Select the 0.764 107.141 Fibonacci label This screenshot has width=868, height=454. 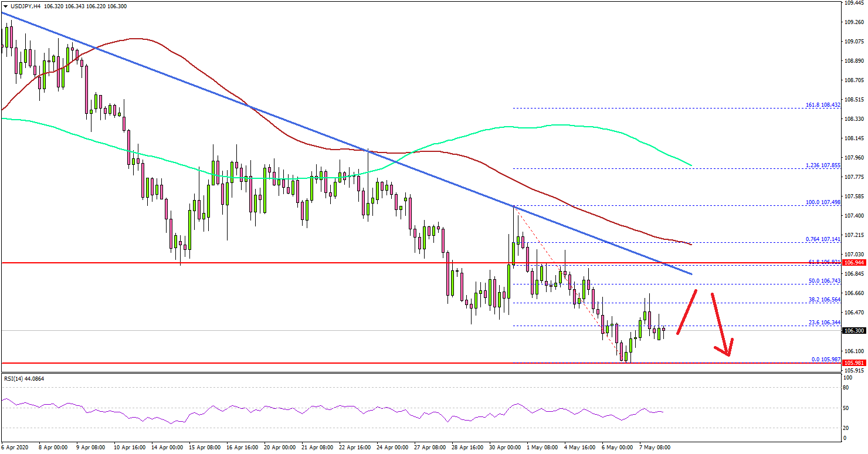pos(822,239)
